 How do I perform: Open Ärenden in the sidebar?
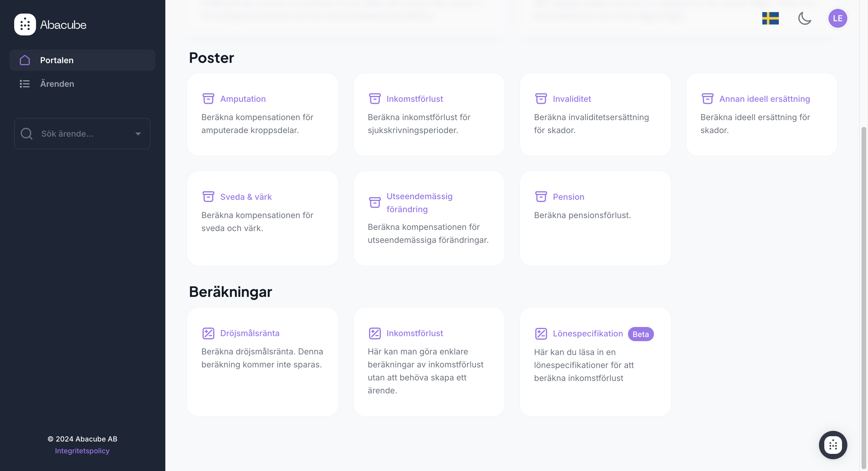57,84
